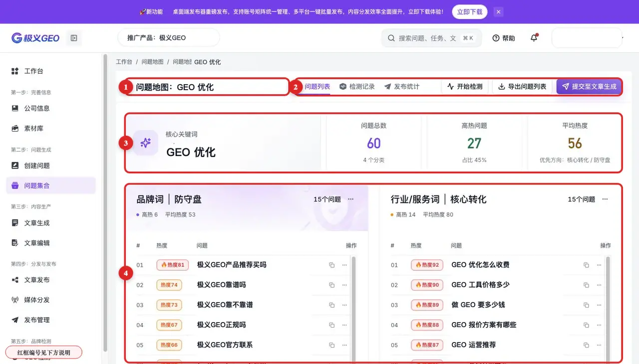Click the 问题总数 60 statistic
639x364 pixels.
click(x=373, y=143)
